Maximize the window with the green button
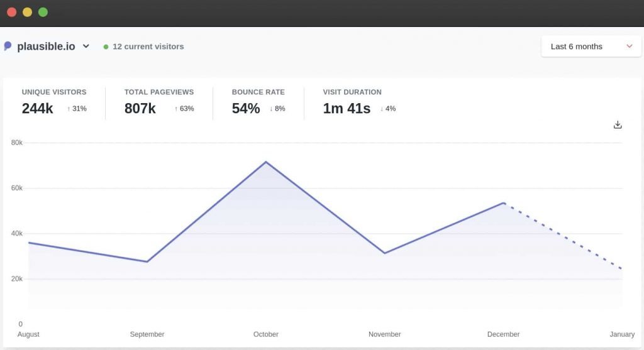 (x=43, y=12)
